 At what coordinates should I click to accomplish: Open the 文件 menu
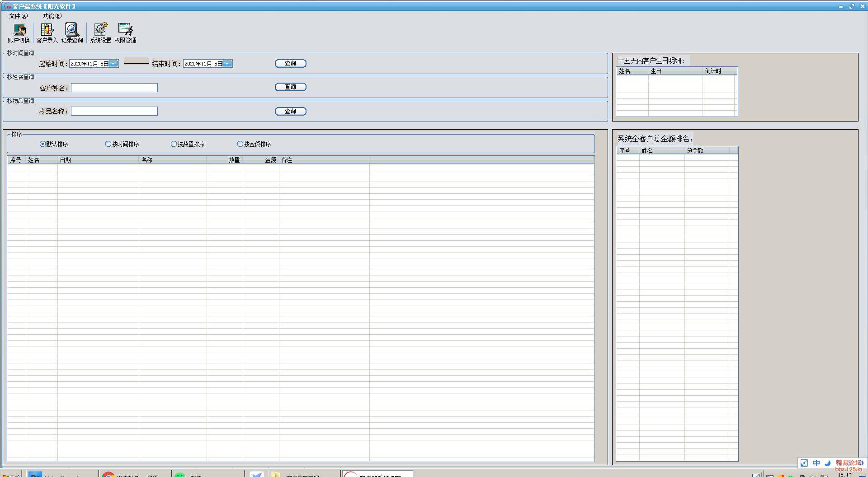coord(18,16)
